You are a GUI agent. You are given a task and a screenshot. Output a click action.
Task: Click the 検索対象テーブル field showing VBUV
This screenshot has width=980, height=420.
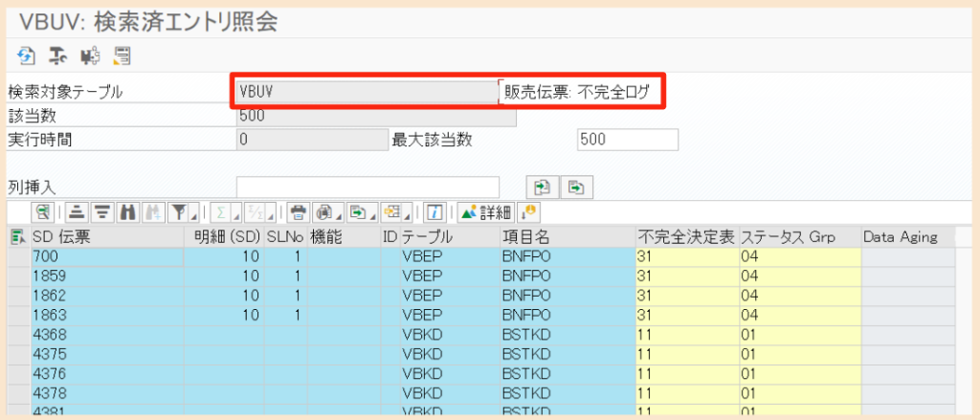pyautogui.click(x=367, y=92)
